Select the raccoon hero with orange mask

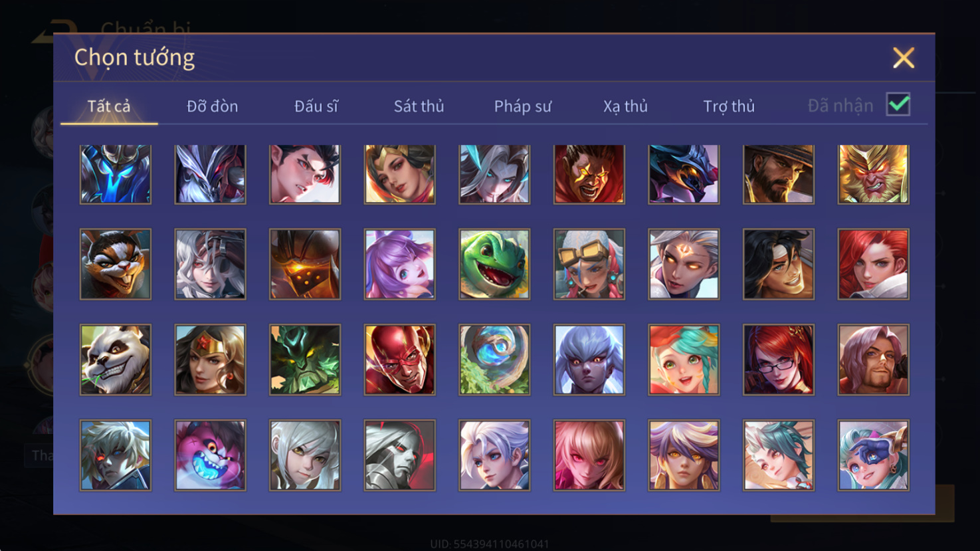pyautogui.click(x=116, y=265)
